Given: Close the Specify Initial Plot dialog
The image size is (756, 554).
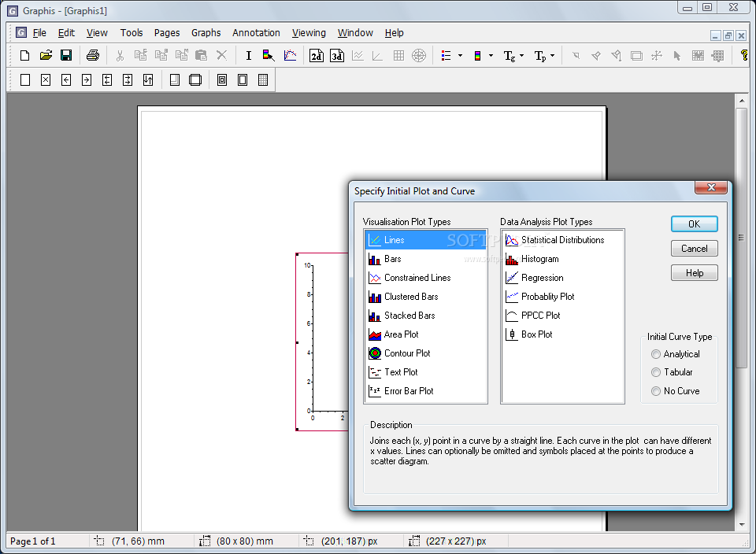Looking at the screenshot, I should [710, 187].
